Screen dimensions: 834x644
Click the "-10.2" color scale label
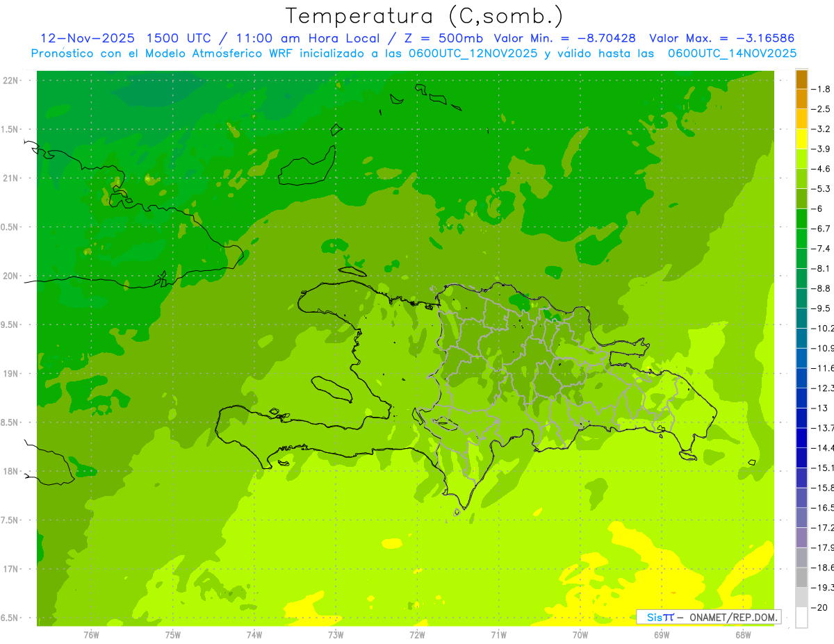click(823, 328)
